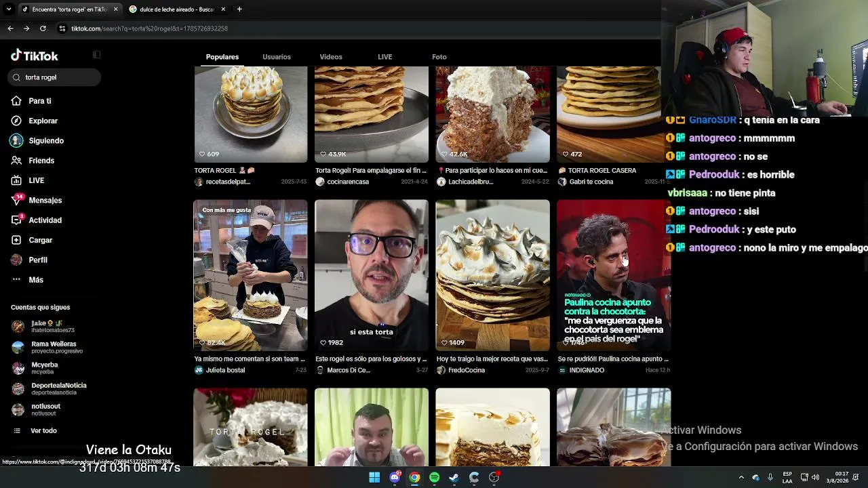868x488 pixels.
Task: Switch to the Videos tab
Action: 331,57
